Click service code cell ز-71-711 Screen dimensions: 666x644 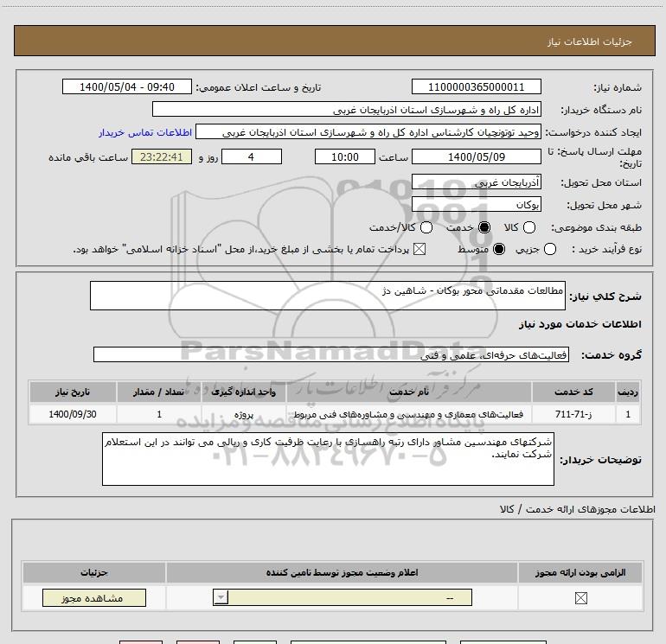coord(573,414)
